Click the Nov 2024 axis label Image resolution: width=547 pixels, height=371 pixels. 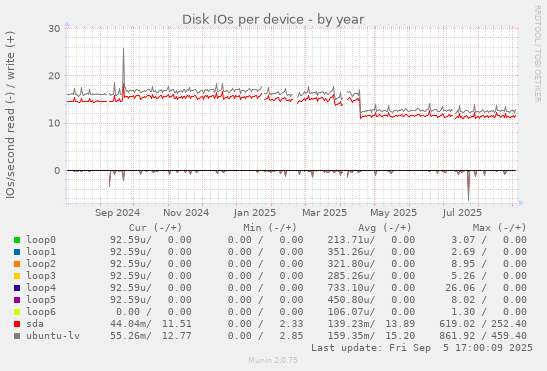coord(186,213)
